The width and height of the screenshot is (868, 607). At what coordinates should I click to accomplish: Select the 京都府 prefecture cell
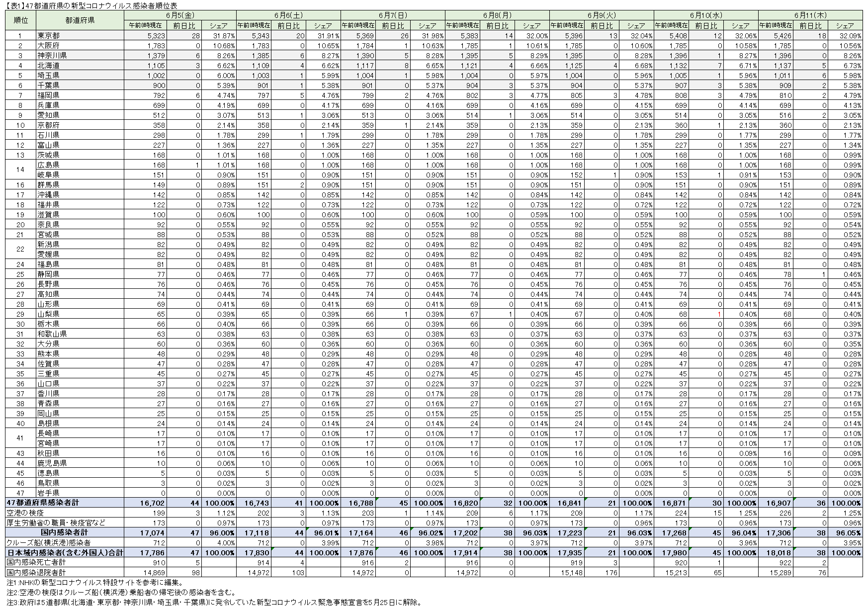point(80,125)
